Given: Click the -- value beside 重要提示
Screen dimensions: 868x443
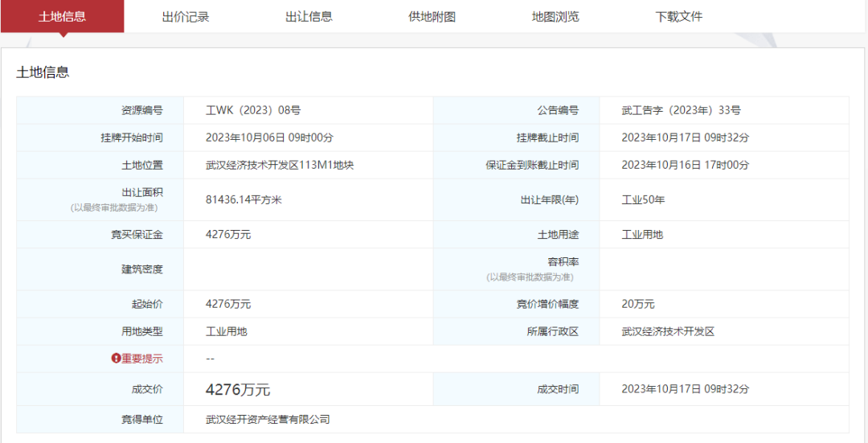Looking at the screenshot, I should click(x=210, y=359).
